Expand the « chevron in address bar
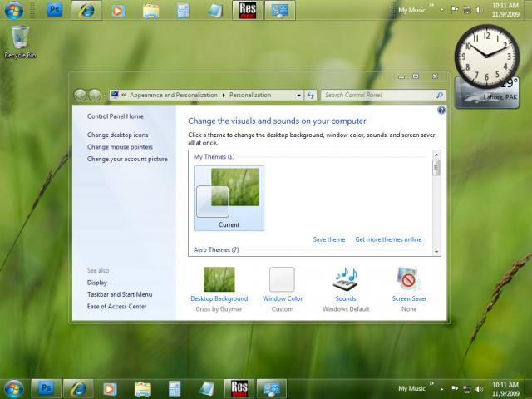Screen dimensions: 532x399 (124, 95)
